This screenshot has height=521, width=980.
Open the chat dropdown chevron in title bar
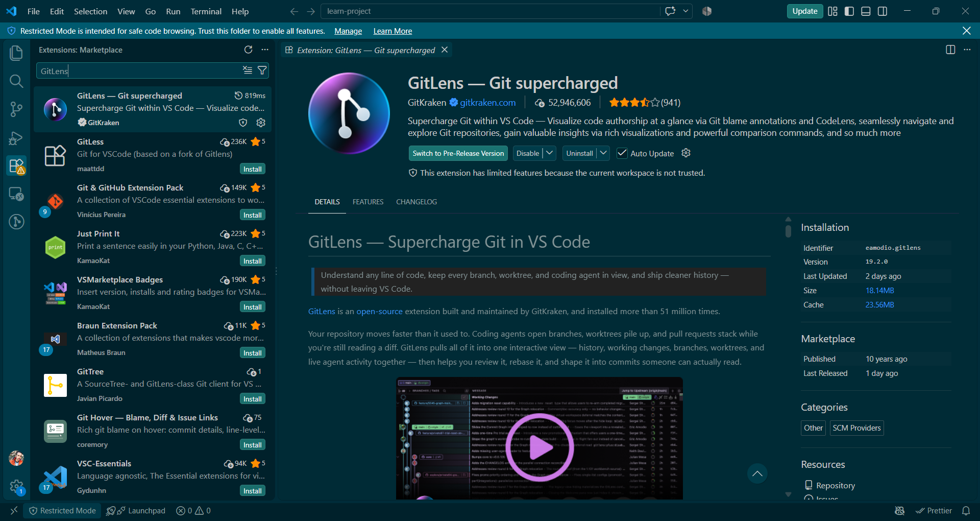pyautogui.click(x=685, y=11)
